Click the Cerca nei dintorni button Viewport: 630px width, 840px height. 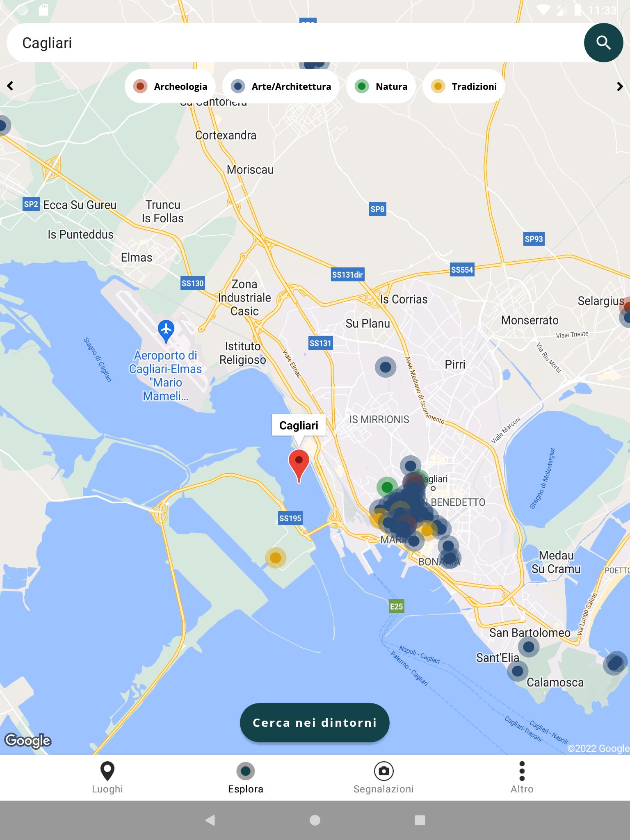click(315, 722)
